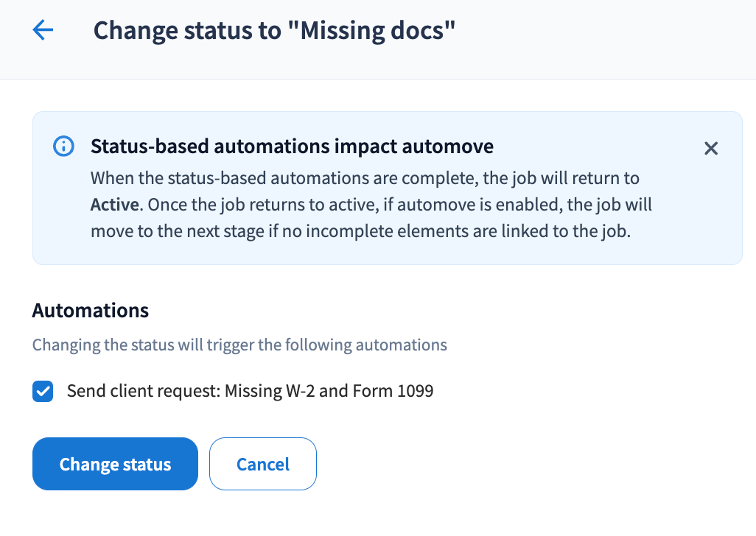Image resolution: width=756 pixels, height=536 pixels.
Task: Dismiss the status-based automations banner
Action: (x=710, y=148)
